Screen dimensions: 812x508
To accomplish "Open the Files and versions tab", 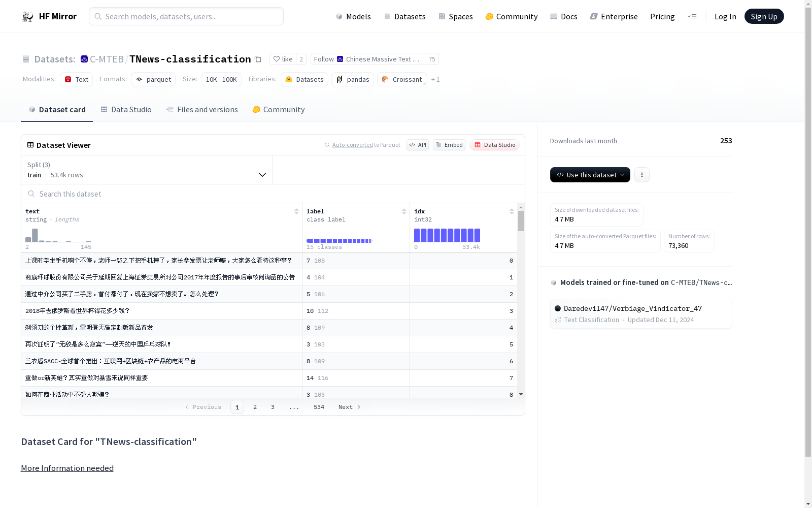I will click(202, 109).
